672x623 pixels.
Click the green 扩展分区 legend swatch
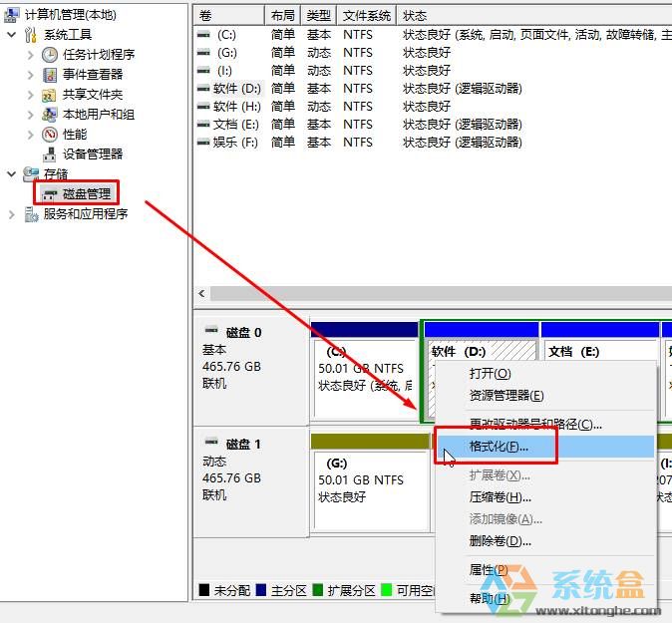(x=318, y=589)
